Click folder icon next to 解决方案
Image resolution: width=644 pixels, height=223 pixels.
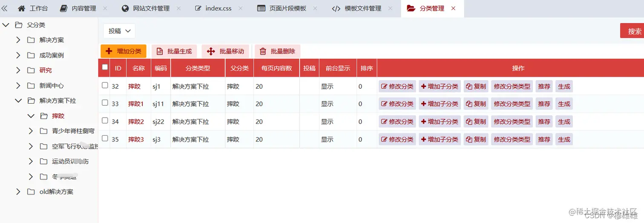[x=31, y=40]
